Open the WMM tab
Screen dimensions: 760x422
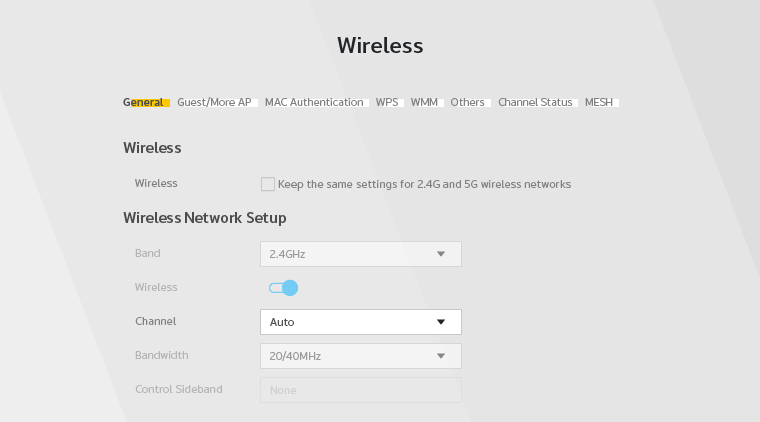point(424,102)
